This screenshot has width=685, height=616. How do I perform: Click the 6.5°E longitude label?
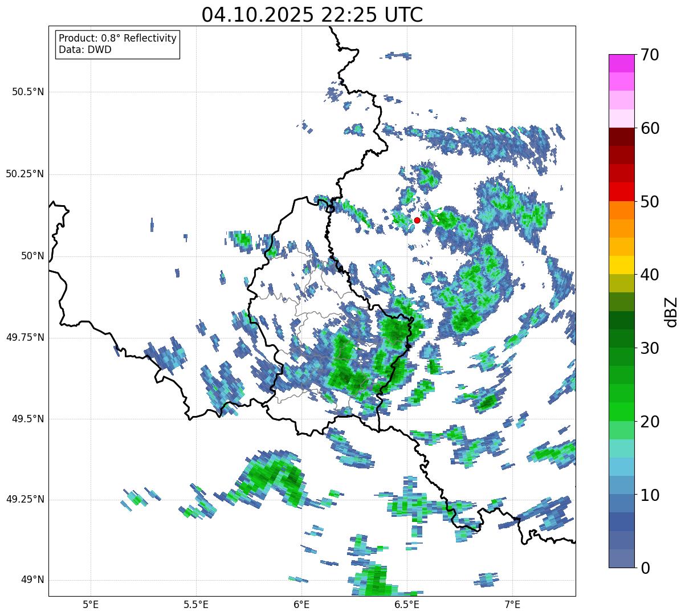pos(407,604)
